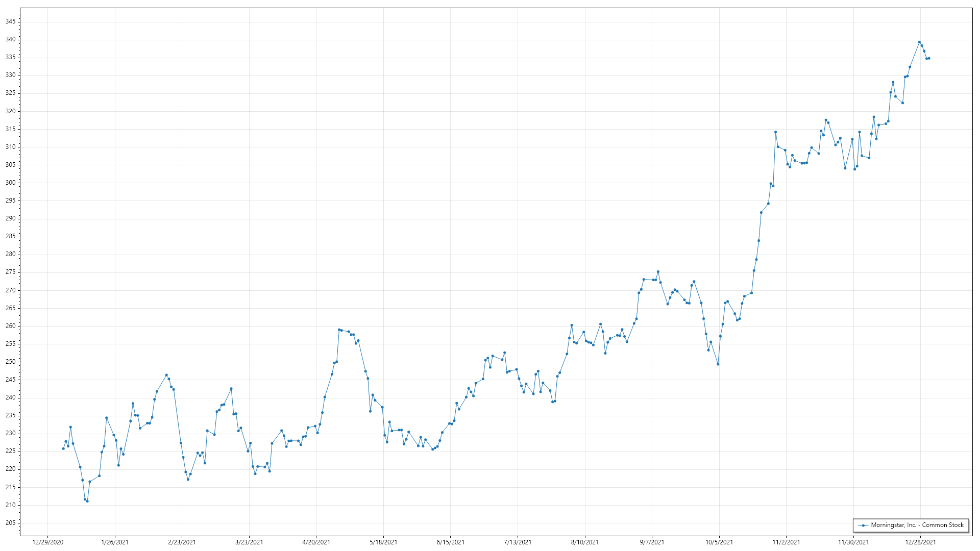Click the 11/2/2021 x-axis date label
Viewport: 980px width, 551px height.
(786, 542)
